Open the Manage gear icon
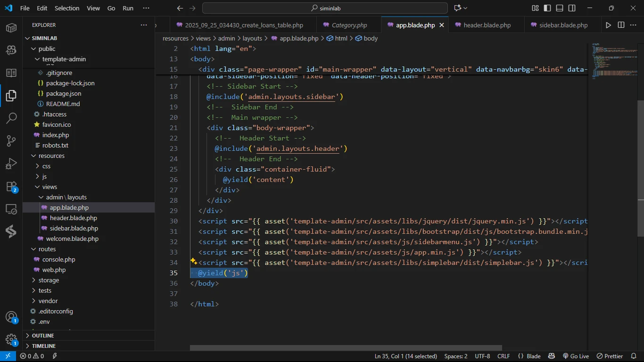Screen dimensions: 644x362 point(11,339)
